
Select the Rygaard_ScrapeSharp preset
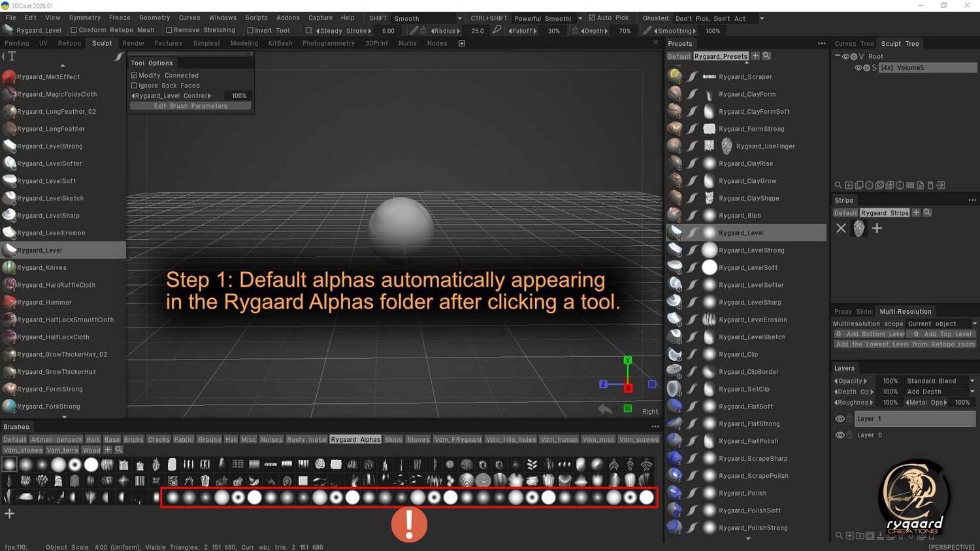pyautogui.click(x=745, y=458)
